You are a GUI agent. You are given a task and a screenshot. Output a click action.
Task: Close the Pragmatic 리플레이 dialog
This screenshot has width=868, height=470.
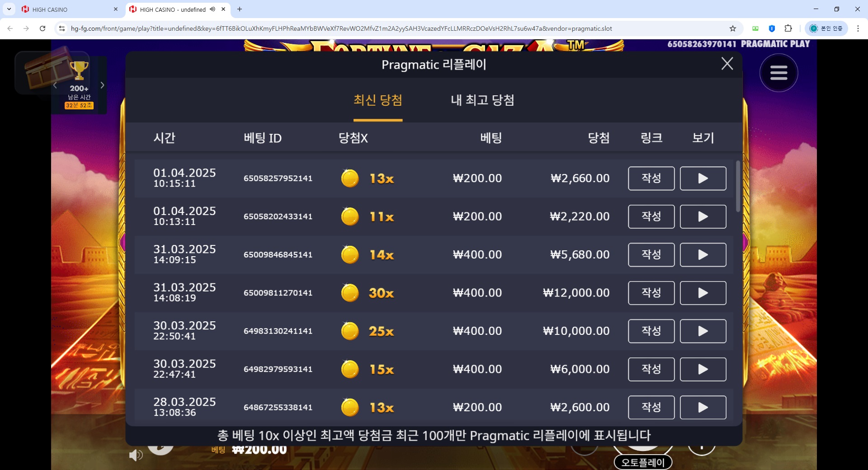pyautogui.click(x=727, y=64)
